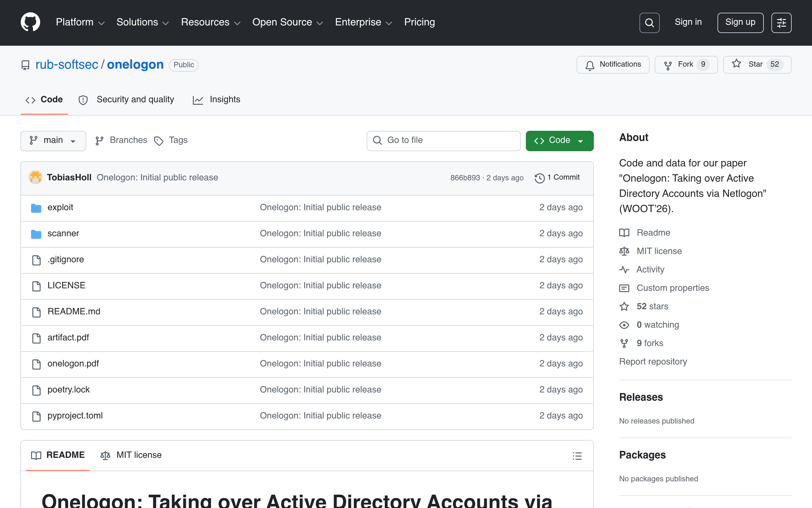Viewport: 812px width, 508px height.
Task: Open the pyproject.toml file name
Action: 75,416
